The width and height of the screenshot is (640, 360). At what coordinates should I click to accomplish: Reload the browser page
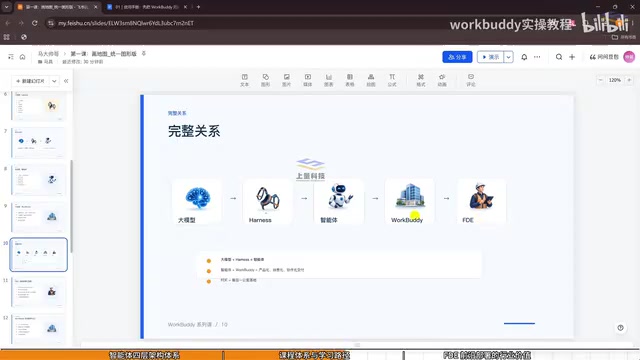35,23
